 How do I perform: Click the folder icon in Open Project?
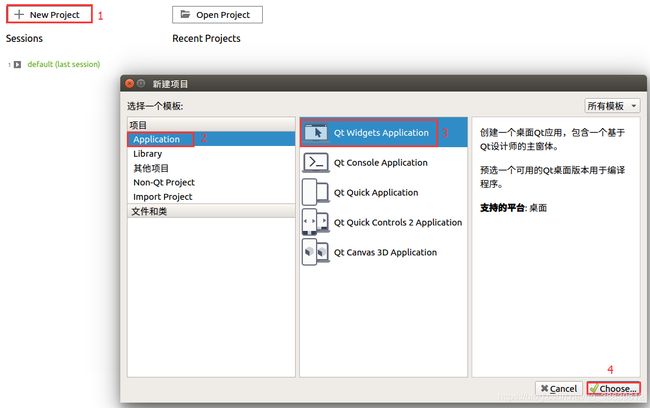pos(185,15)
